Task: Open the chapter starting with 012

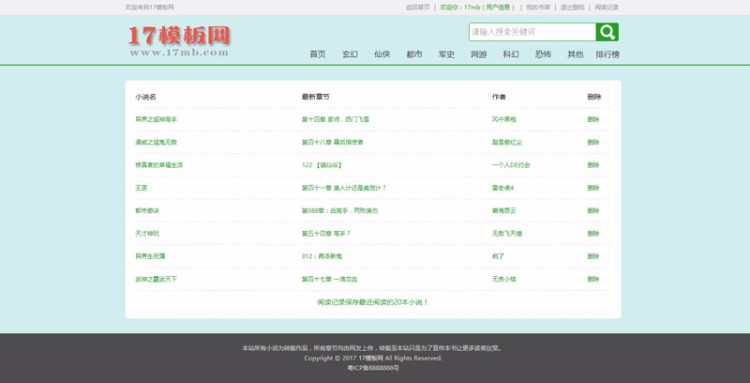Action: [322, 256]
